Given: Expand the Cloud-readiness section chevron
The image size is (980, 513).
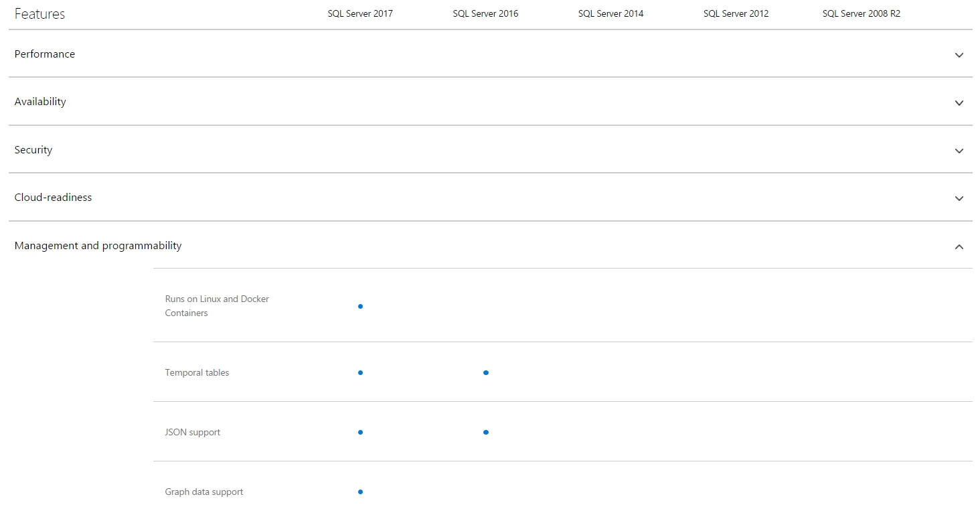Looking at the screenshot, I should (959, 198).
